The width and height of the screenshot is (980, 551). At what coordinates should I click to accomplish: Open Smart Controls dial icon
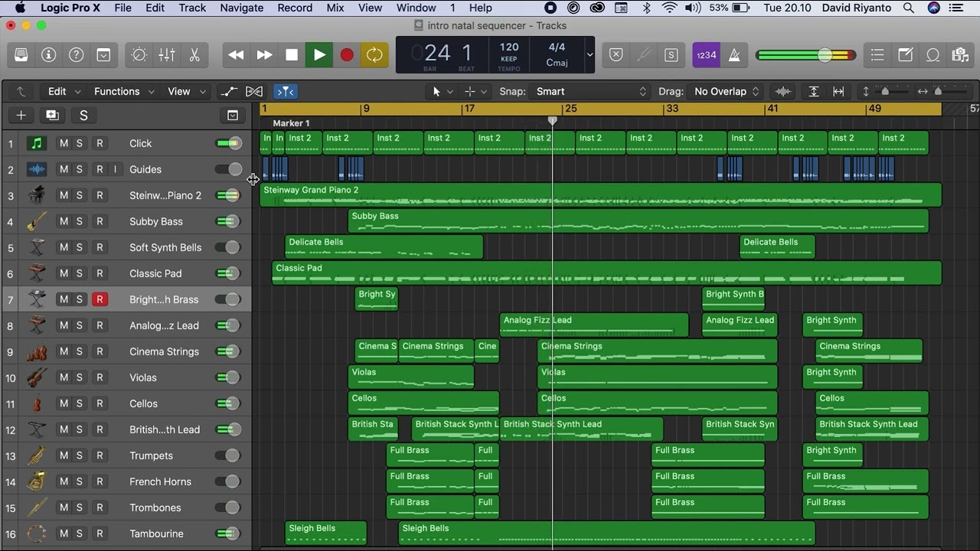tap(139, 55)
